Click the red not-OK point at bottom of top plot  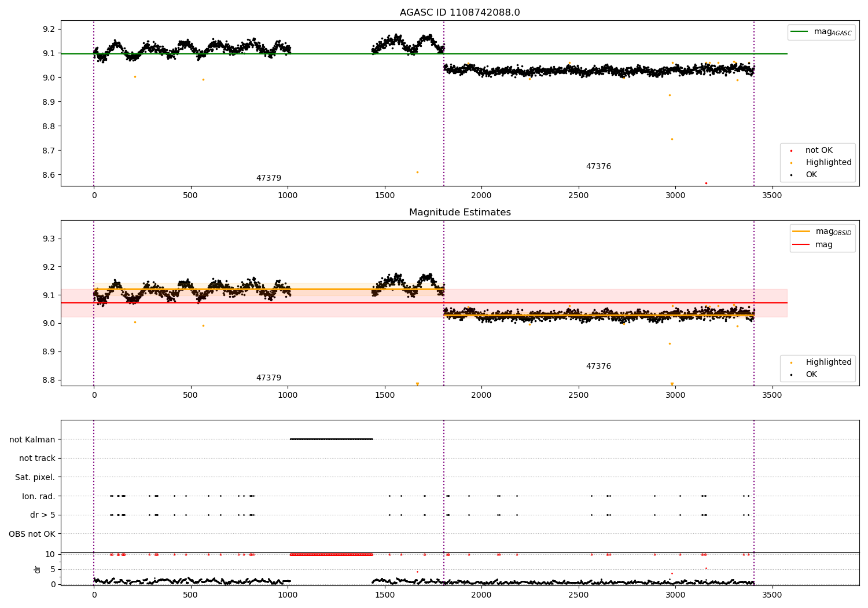pyautogui.click(x=706, y=183)
